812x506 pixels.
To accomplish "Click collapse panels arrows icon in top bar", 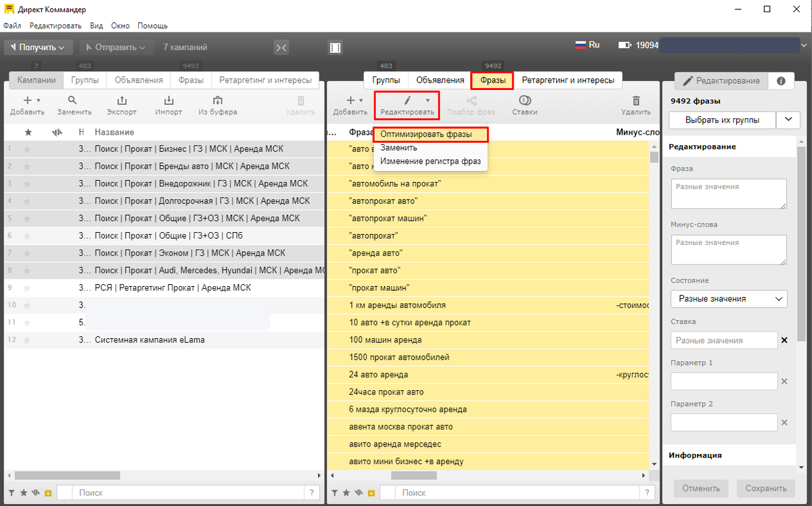I will pos(281,47).
